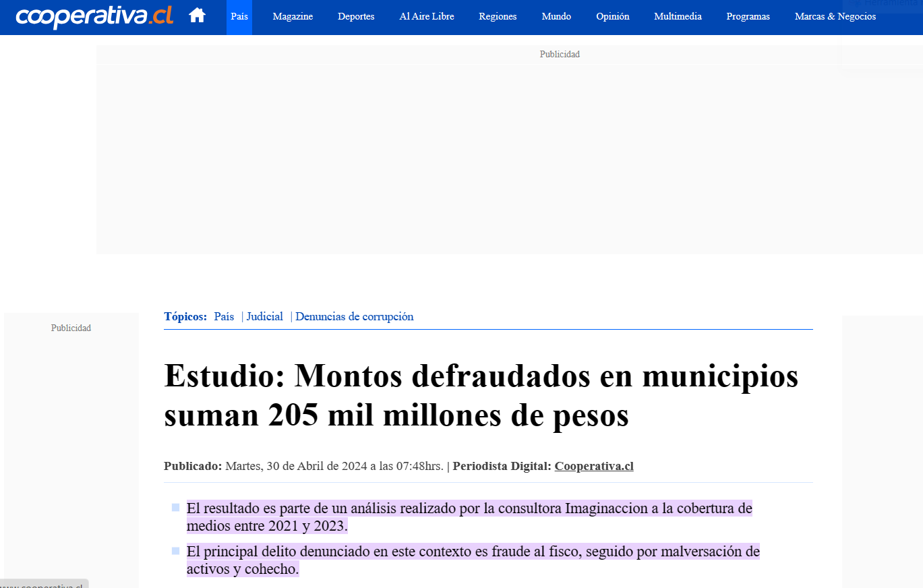The image size is (923, 588).
Task: Open the Mundo section
Action: (x=556, y=17)
